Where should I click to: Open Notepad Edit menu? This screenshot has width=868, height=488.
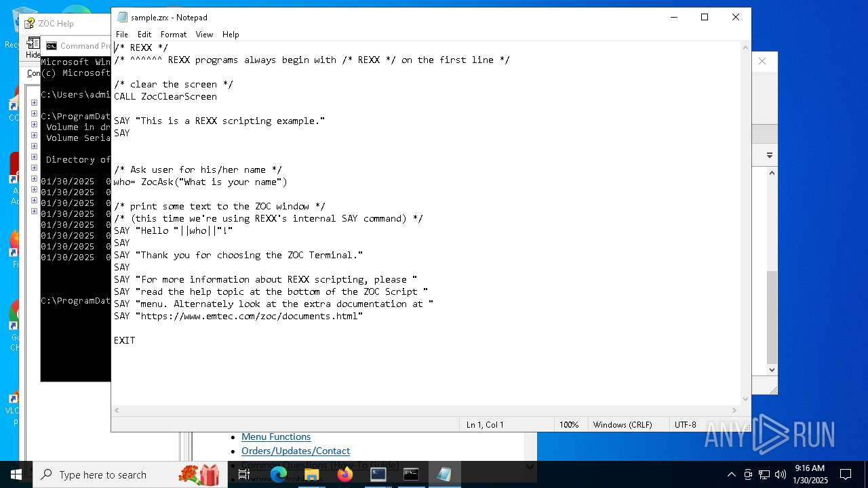(x=144, y=35)
